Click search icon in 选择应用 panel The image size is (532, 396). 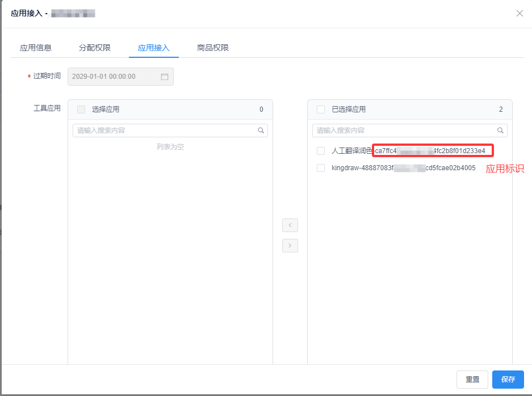pyautogui.click(x=261, y=130)
